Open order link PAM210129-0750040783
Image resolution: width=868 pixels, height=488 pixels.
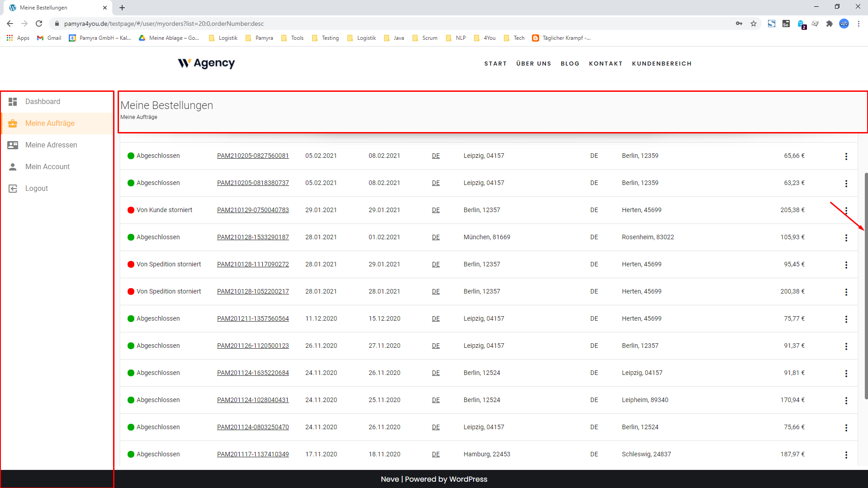pyautogui.click(x=253, y=210)
